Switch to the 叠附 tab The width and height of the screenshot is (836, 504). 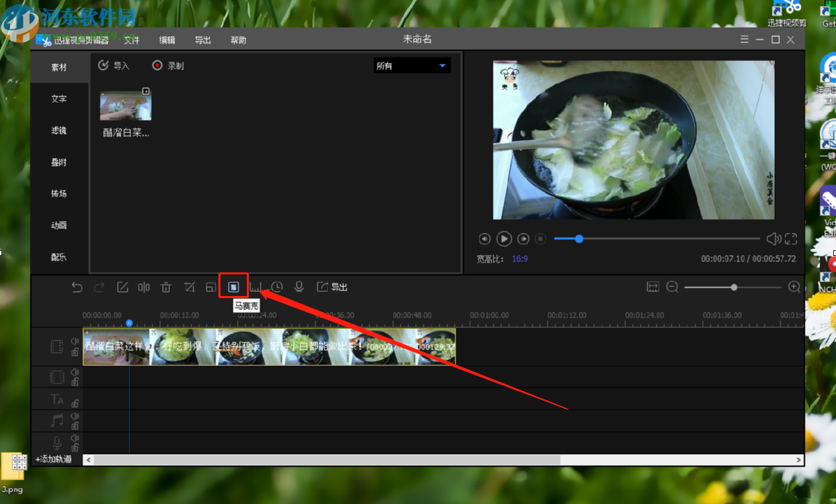tap(59, 162)
